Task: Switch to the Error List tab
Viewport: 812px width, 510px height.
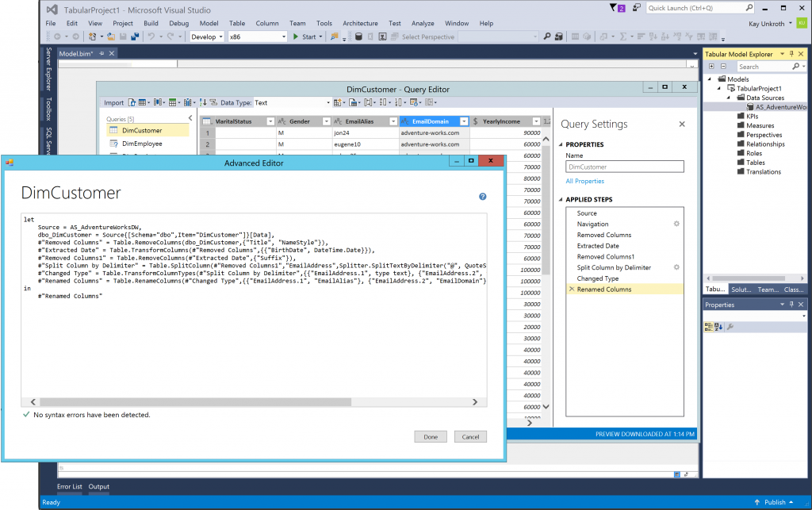Action: pos(70,487)
